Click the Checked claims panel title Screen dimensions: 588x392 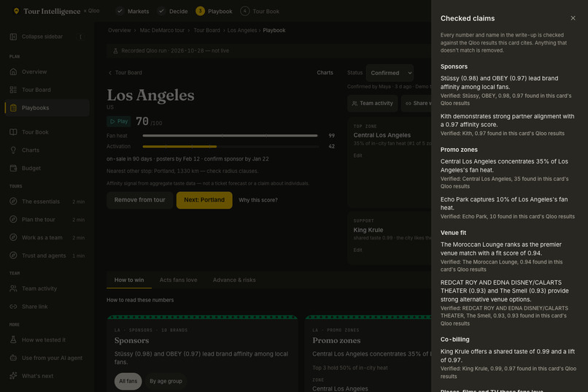coord(467,18)
